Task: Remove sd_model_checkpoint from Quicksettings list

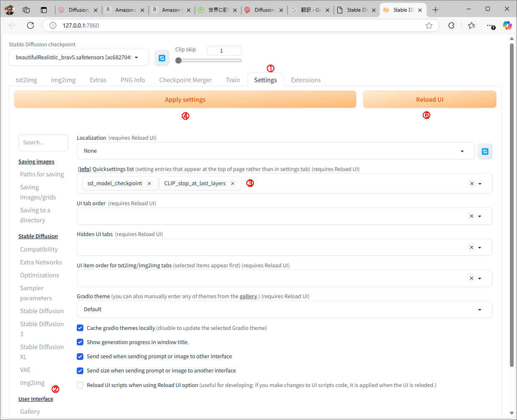Action: [149, 184]
